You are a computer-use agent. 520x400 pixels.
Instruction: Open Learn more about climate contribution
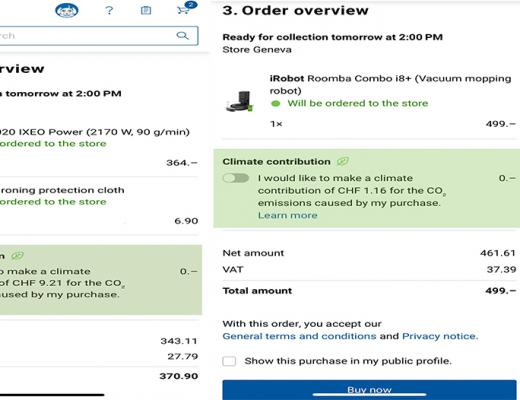pyautogui.click(x=288, y=215)
